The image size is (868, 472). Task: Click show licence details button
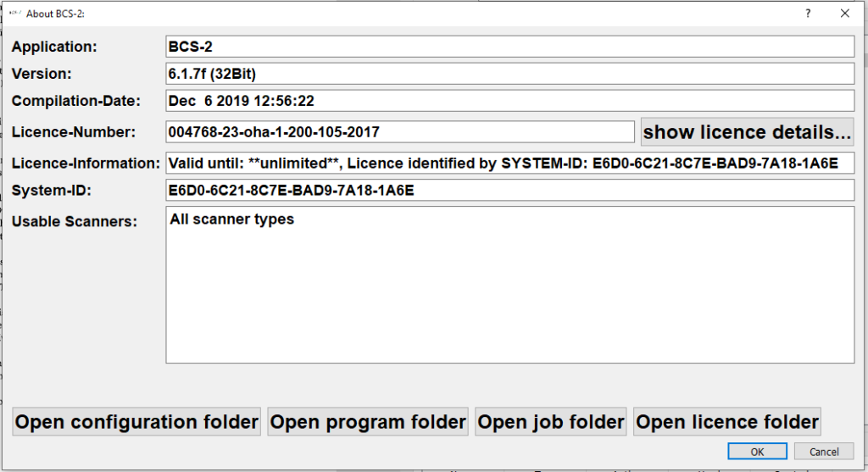747,132
